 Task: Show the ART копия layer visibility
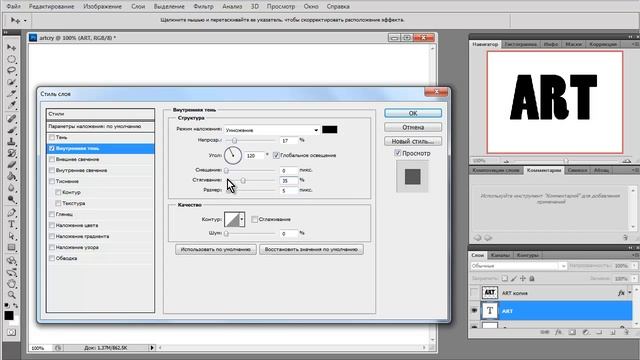coord(474,293)
